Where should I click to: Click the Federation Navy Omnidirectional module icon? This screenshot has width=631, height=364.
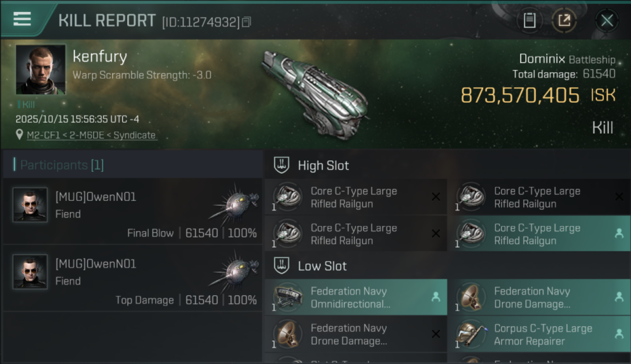[288, 297]
